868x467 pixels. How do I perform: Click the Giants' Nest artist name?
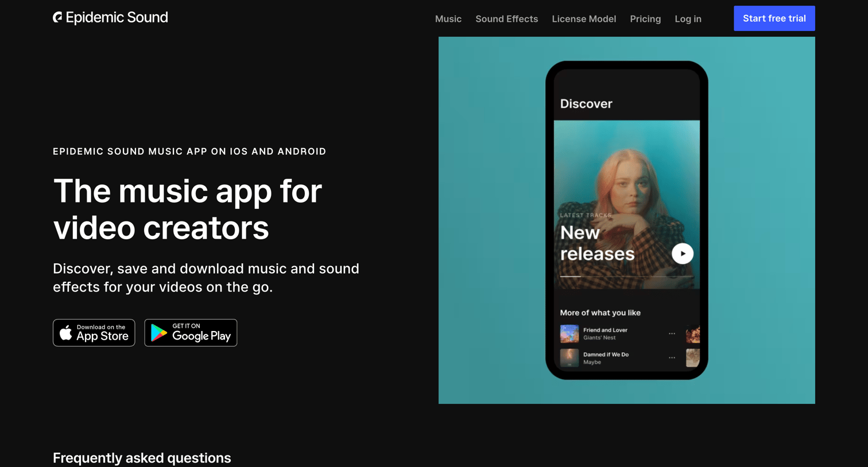pyautogui.click(x=599, y=338)
